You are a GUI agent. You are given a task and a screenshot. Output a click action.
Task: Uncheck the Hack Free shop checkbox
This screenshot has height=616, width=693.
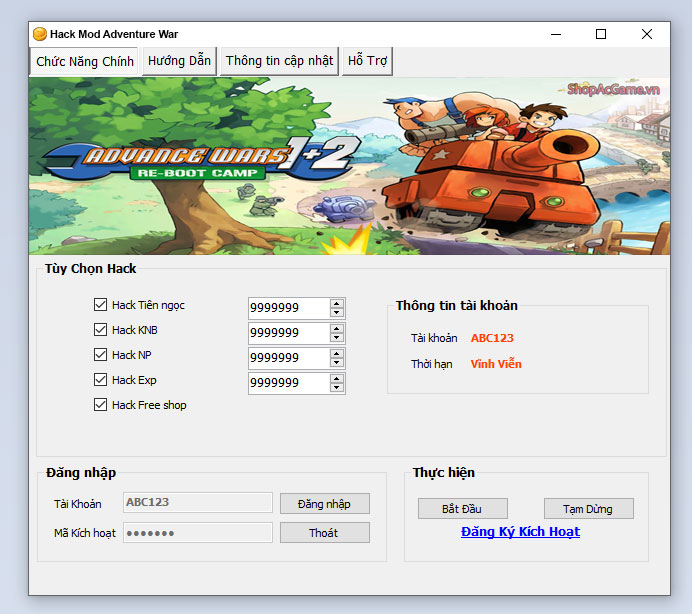[x=100, y=405]
